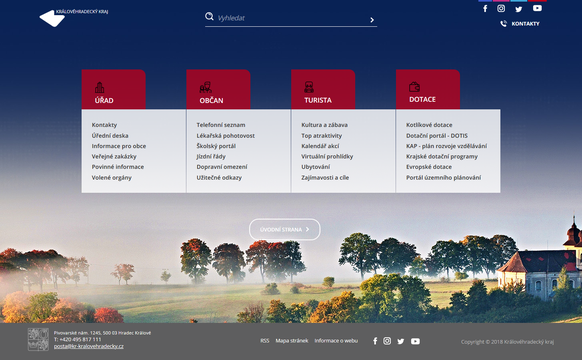This screenshot has height=360, width=582.
Task: Open the Twitter icon in the header
Action: [x=519, y=9]
